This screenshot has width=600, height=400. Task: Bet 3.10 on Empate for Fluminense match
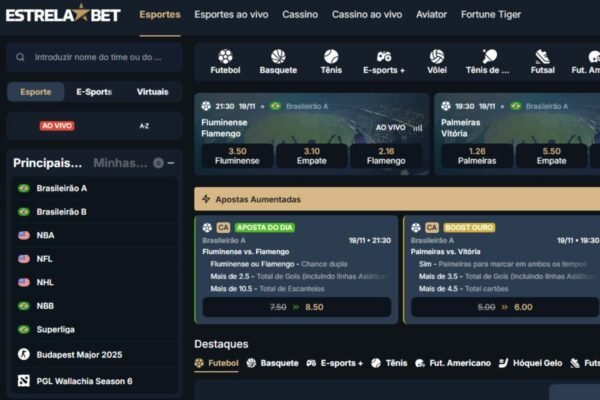(x=312, y=156)
